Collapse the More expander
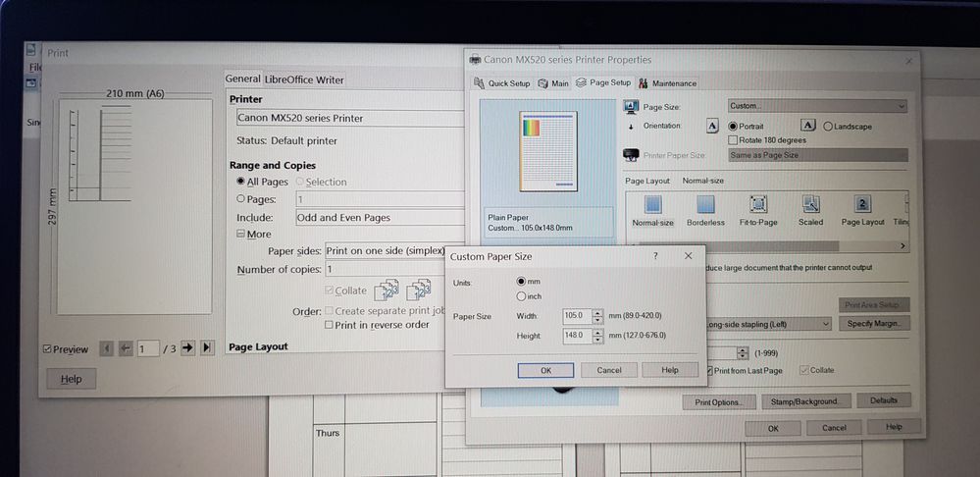This screenshot has height=477, width=980. 240,234
